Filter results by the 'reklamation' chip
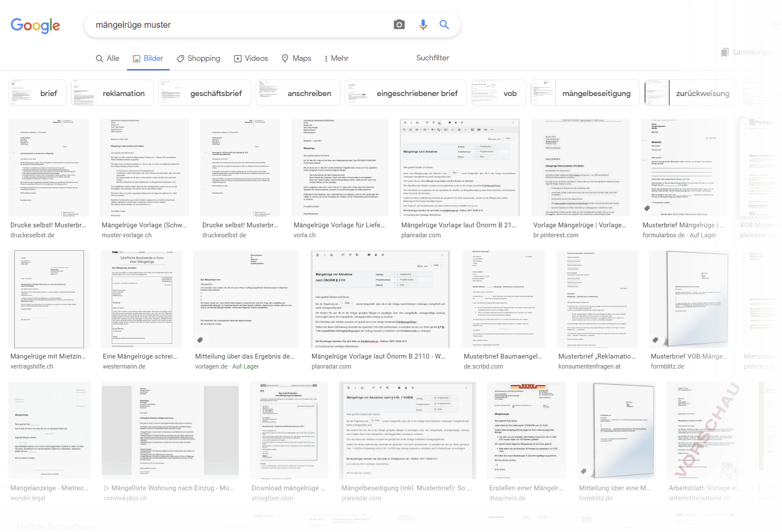 (112, 93)
